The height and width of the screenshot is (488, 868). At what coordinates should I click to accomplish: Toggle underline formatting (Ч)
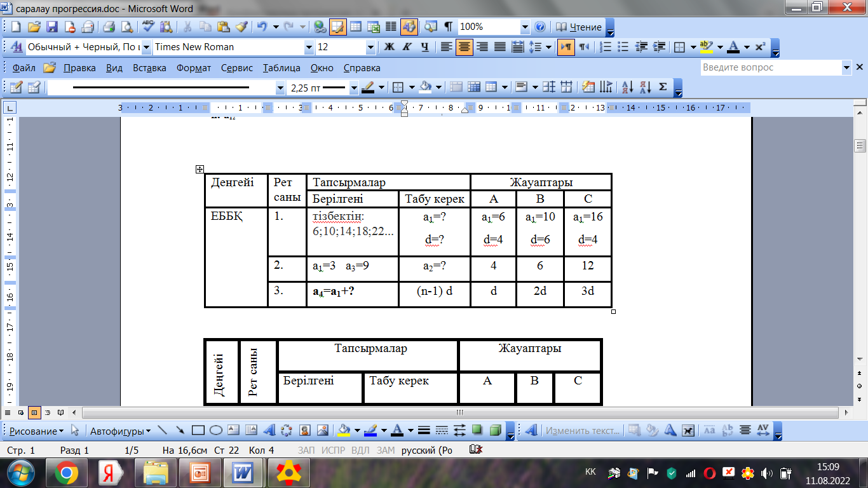coord(425,47)
